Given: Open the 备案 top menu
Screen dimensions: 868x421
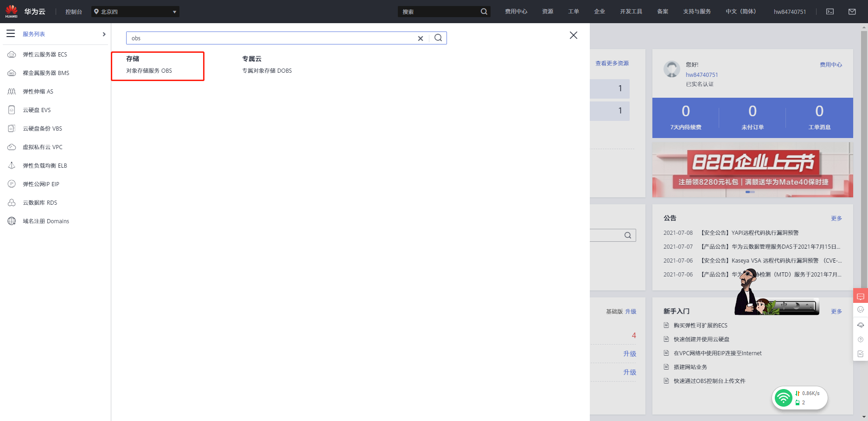Looking at the screenshot, I should [x=663, y=12].
